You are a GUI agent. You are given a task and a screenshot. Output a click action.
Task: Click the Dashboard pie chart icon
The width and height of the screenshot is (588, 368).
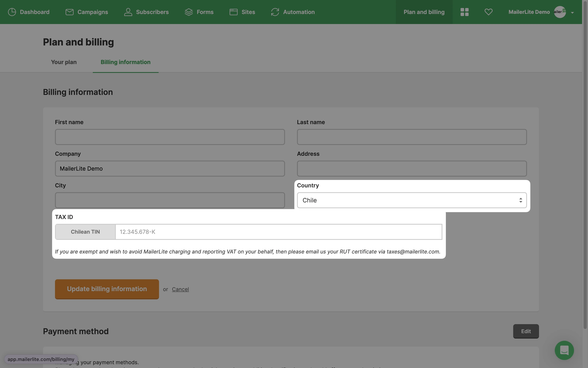tap(12, 12)
